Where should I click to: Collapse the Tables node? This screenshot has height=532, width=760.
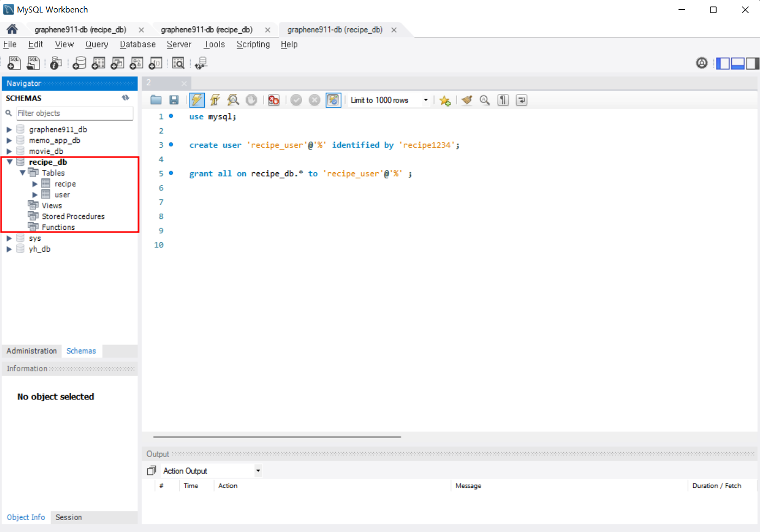coord(22,173)
